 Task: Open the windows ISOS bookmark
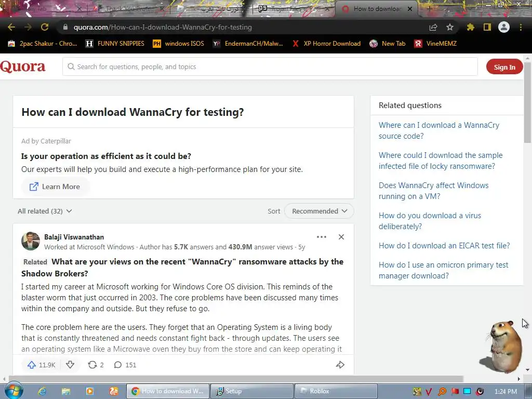[x=179, y=44]
